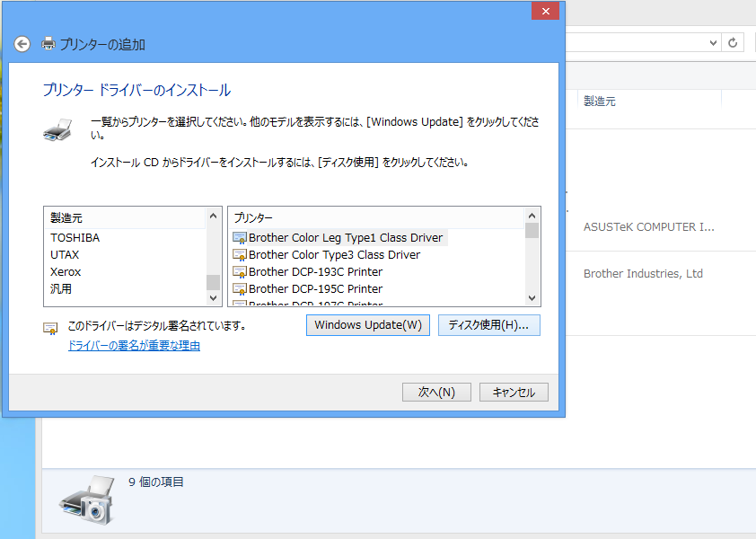Image resolution: width=756 pixels, height=539 pixels.
Task: Select Brother DCP-193C Printer
Action: pyautogui.click(x=315, y=272)
